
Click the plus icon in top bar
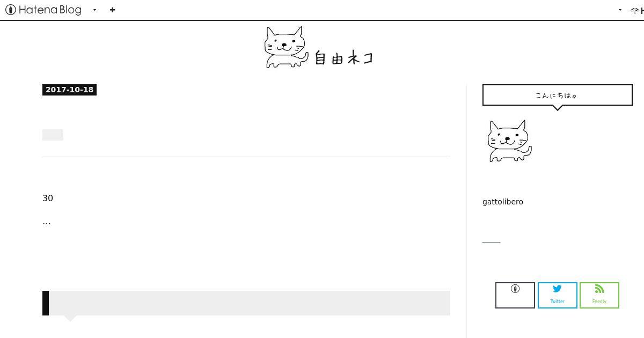point(112,10)
